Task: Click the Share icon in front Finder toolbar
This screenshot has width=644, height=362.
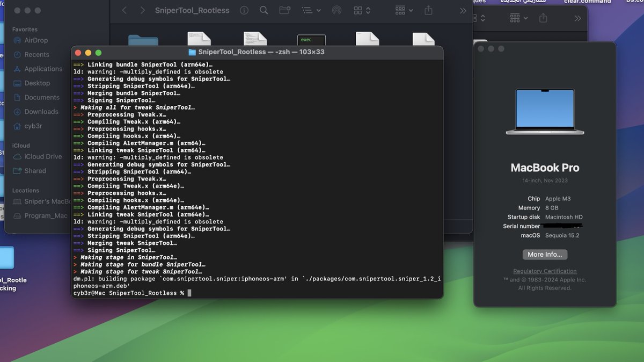Action: (x=428, y=10)
